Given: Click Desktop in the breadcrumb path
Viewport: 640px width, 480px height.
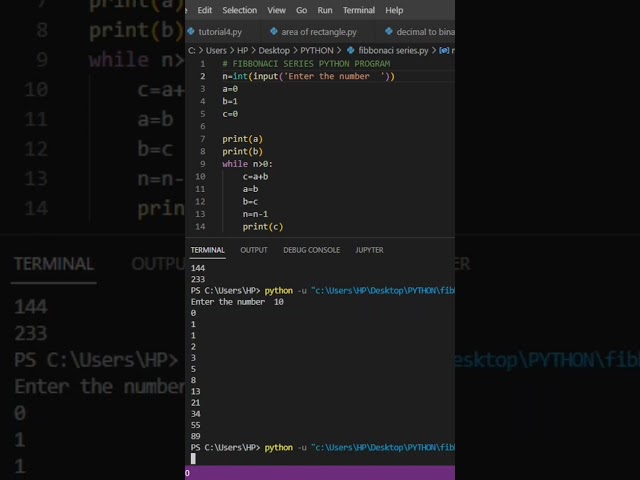Looking at the screenshot, I should [x=274, y=51].
